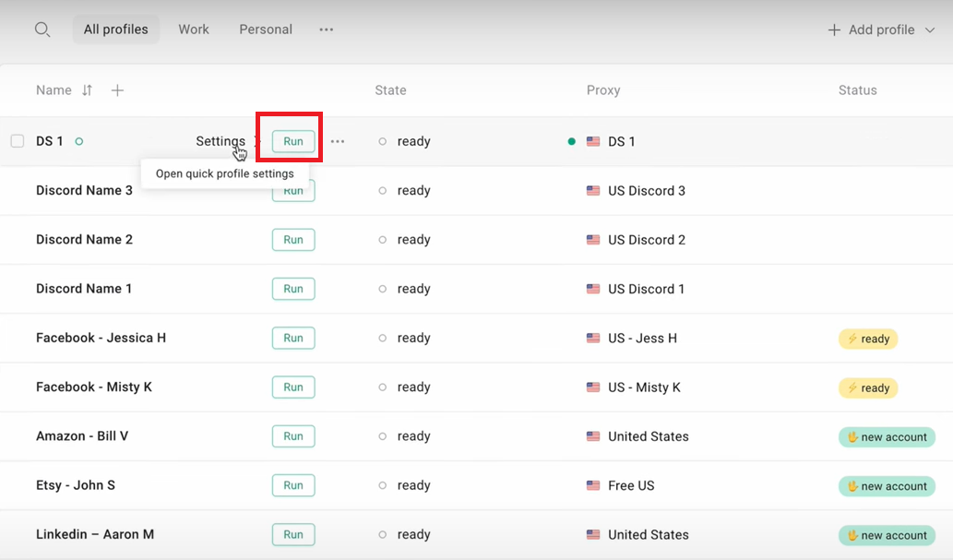Select Facebook - Misty K profile name
The width and height of the screenshot is (953, 560).
coord(93,387)
